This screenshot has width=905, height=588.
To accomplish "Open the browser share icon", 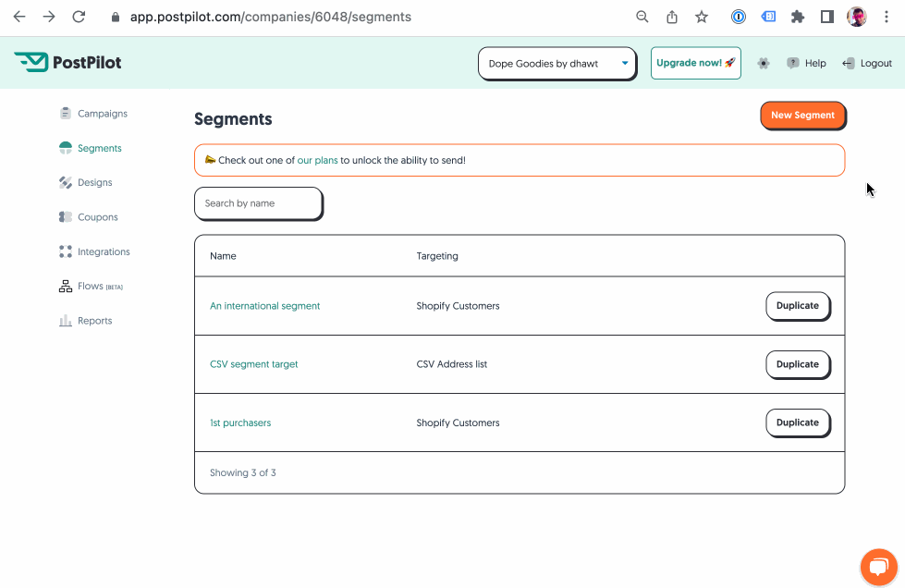I will point(672,17).
